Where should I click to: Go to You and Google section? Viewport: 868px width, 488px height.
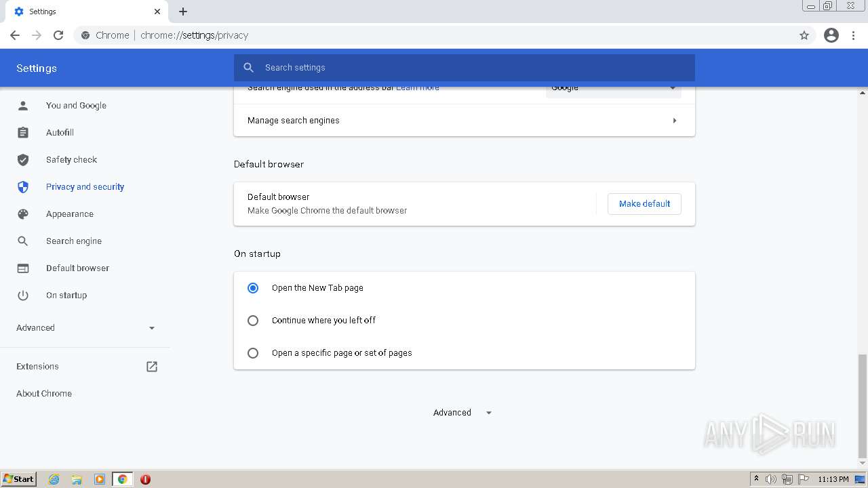coord(76,106)
